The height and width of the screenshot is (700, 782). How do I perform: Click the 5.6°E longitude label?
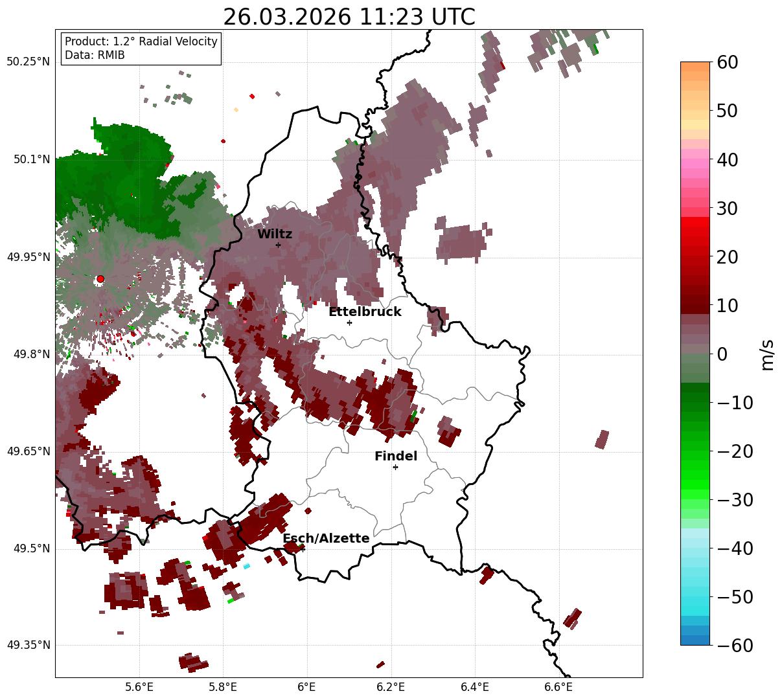(139, 687)
